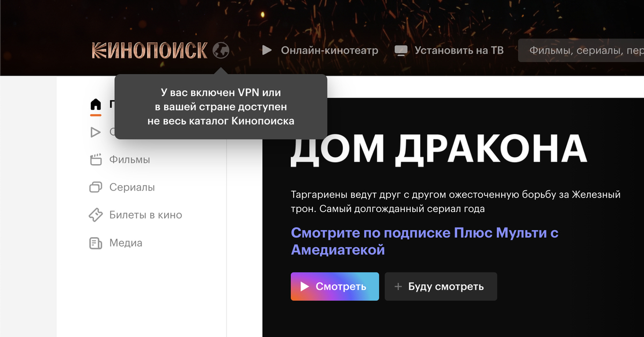Open Онлайн-кинотеатр link in header
The image size is (644, 337).
[x=330, y=50]
